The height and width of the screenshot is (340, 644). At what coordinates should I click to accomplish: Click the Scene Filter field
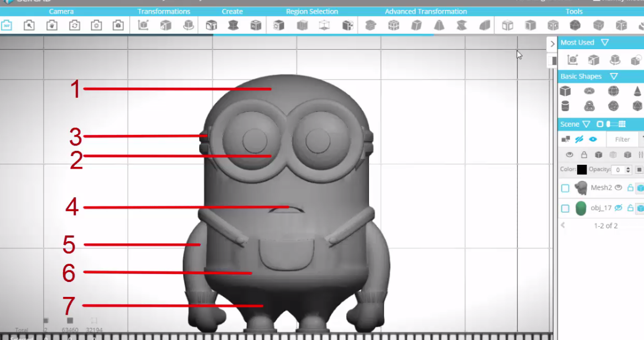point(622,139)
